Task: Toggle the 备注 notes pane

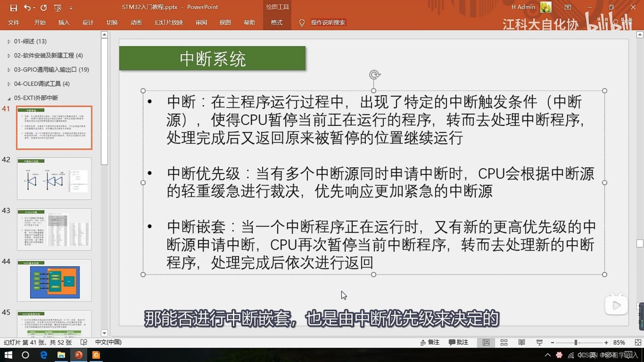Action: 430,342
